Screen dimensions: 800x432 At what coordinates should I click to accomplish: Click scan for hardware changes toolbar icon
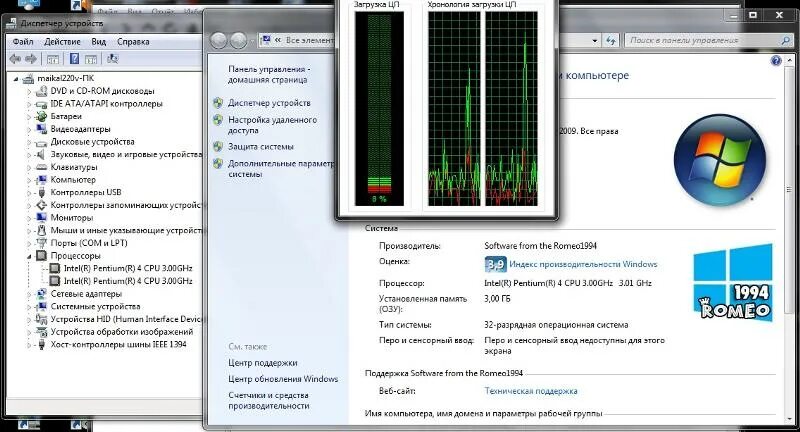[113, 59]
